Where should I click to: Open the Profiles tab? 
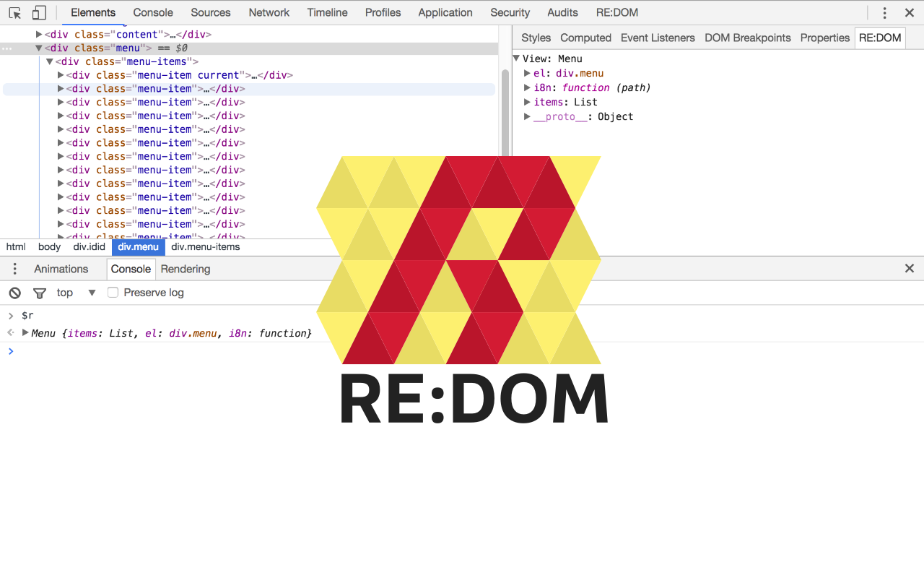pyautogui.click(x=383, y=12)
